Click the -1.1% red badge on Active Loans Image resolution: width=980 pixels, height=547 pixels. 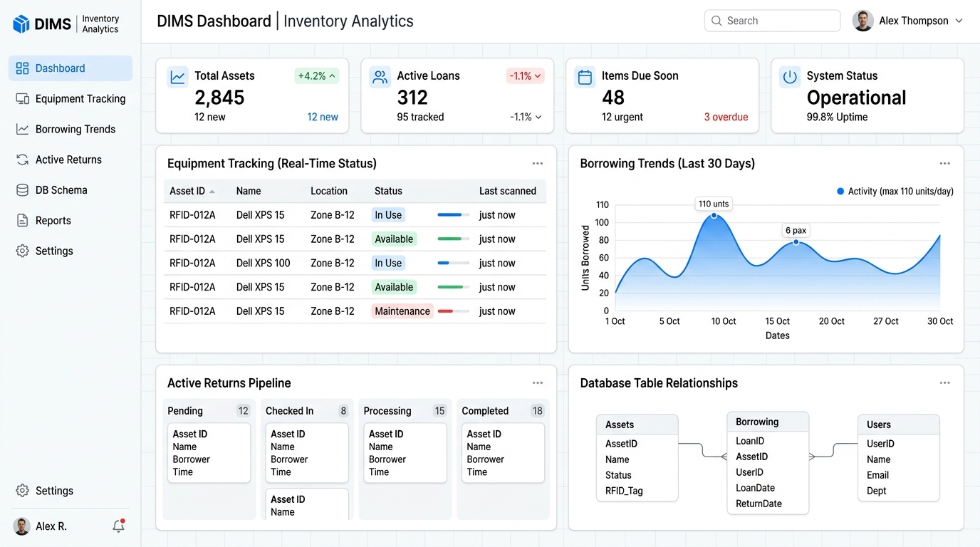pos(526,76)
